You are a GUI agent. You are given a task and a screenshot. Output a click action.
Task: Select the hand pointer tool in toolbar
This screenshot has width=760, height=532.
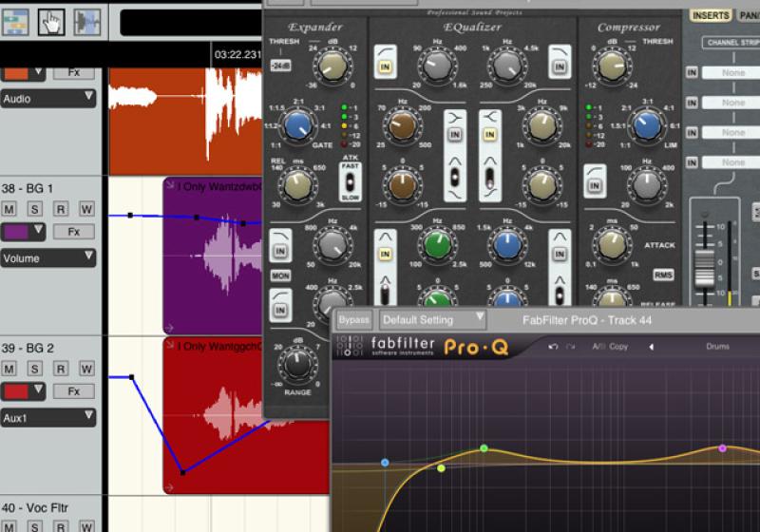click(51, 21)
